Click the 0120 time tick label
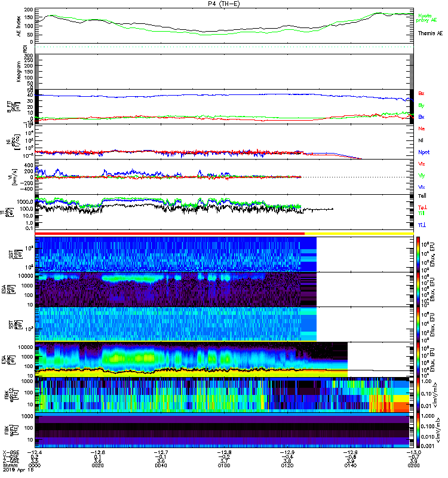 click(287, 465)
